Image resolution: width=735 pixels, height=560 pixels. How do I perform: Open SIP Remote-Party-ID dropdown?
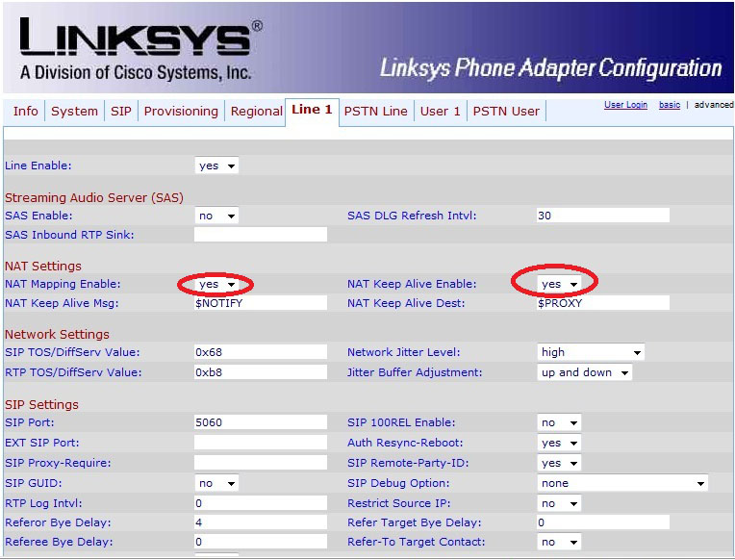click(x=559, y=463)
